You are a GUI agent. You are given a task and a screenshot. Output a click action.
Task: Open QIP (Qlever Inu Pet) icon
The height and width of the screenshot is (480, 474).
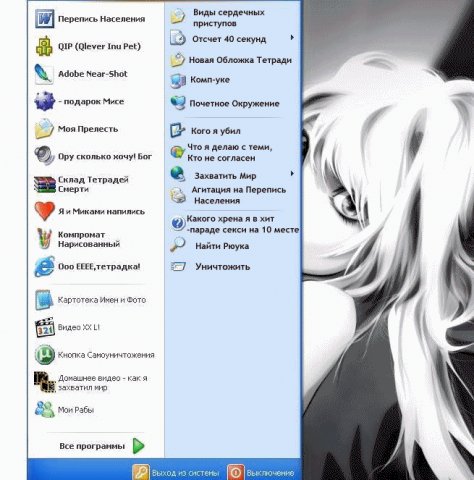44,46
